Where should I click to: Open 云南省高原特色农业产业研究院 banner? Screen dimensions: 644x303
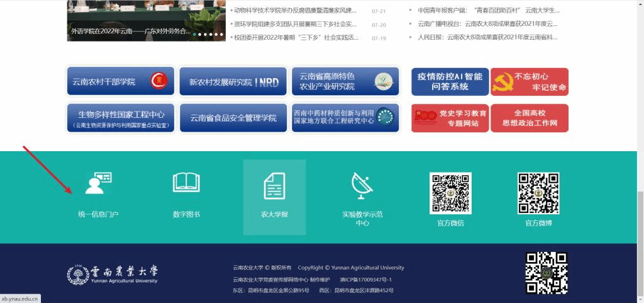[x=345, y=81]
